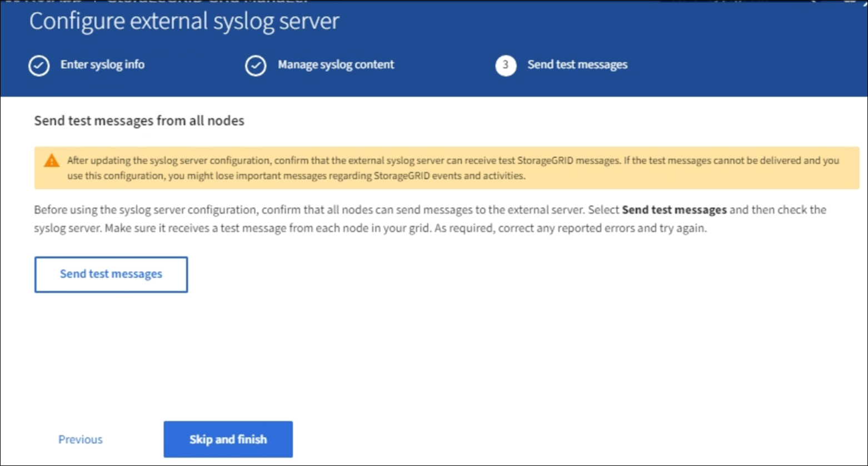Click the orange warning triangle icon
Image resolution: width=868 pixels, height=466 pixels.
[52, 161]
